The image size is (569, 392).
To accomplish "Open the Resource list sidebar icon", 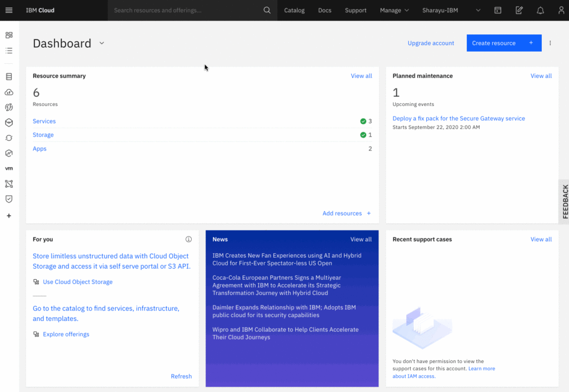I will (9, 51).
